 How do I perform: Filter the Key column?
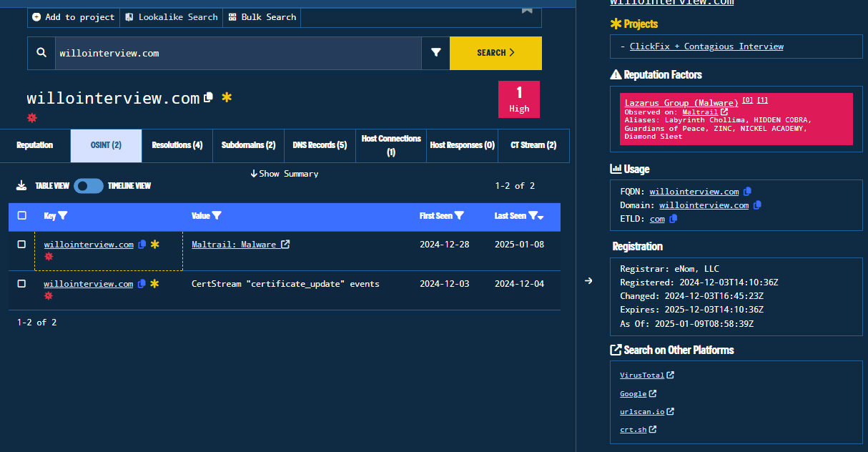point(62,215)
